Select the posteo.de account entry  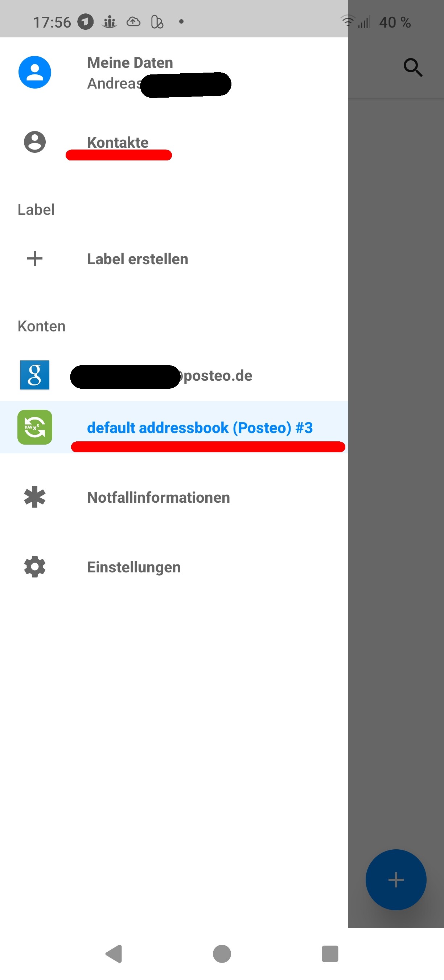pyautogui.click(x=174, y=375)
